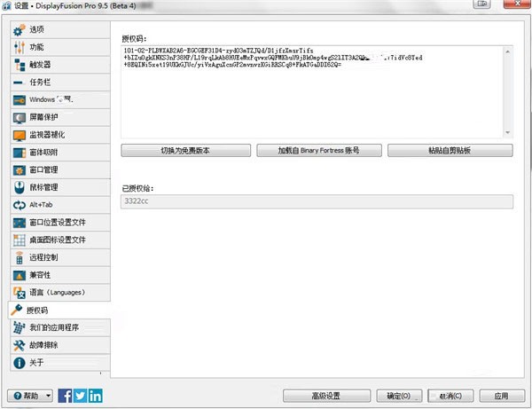Image resolution: width=532 pixels, height=409 pixels.
Task: Open the Alt+Tab arrows icon
Action: (19, 205)
